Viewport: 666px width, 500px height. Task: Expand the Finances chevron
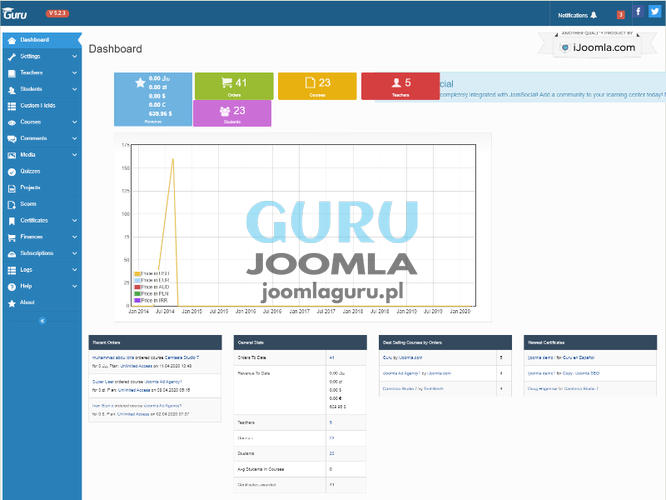[75, 237]
